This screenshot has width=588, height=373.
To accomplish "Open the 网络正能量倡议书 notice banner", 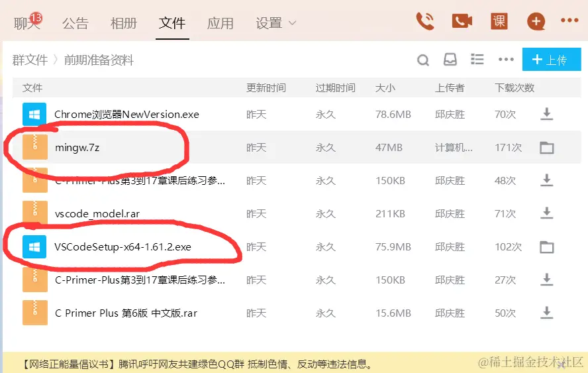I will coord(198,364).
